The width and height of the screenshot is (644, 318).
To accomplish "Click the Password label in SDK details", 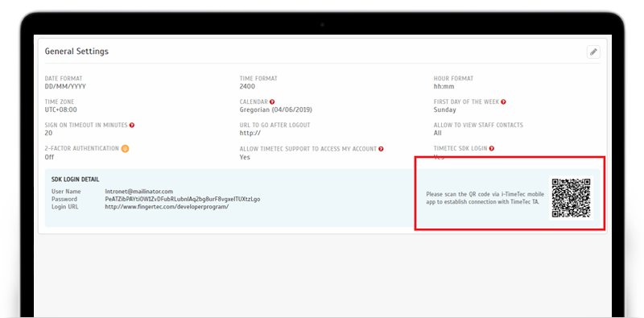I will (x=64, y=200).
